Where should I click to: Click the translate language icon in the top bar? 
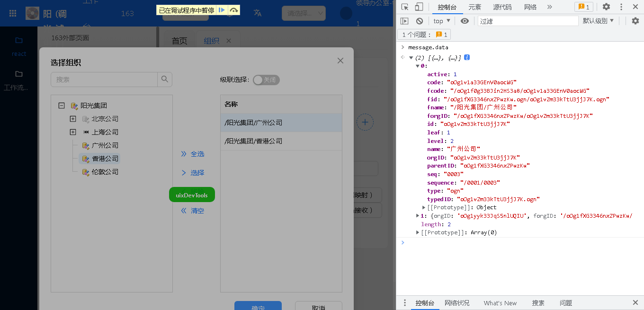coord(258,13)
